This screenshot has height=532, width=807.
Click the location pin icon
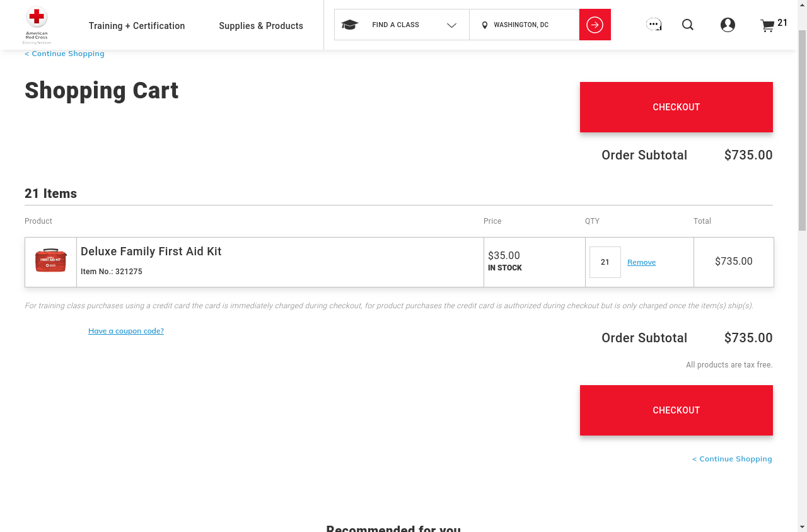coord(484,25)
